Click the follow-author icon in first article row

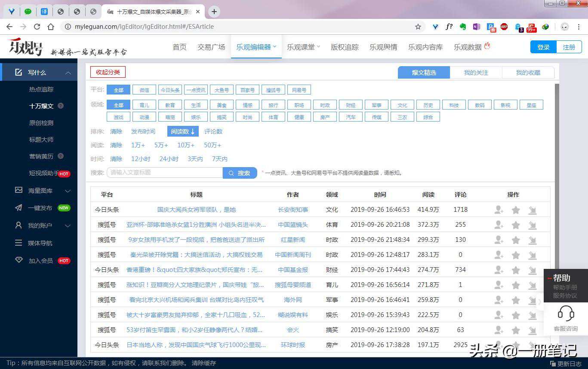499,210
